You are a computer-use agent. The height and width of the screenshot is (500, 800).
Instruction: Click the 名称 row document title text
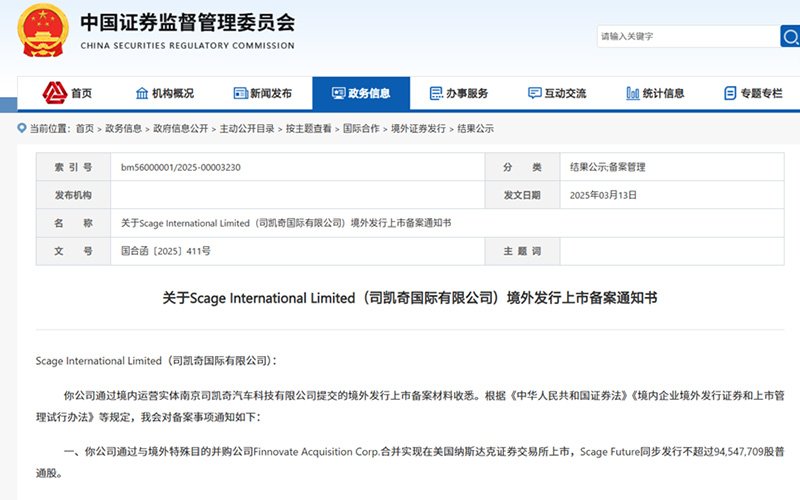[x=286, y=223]
